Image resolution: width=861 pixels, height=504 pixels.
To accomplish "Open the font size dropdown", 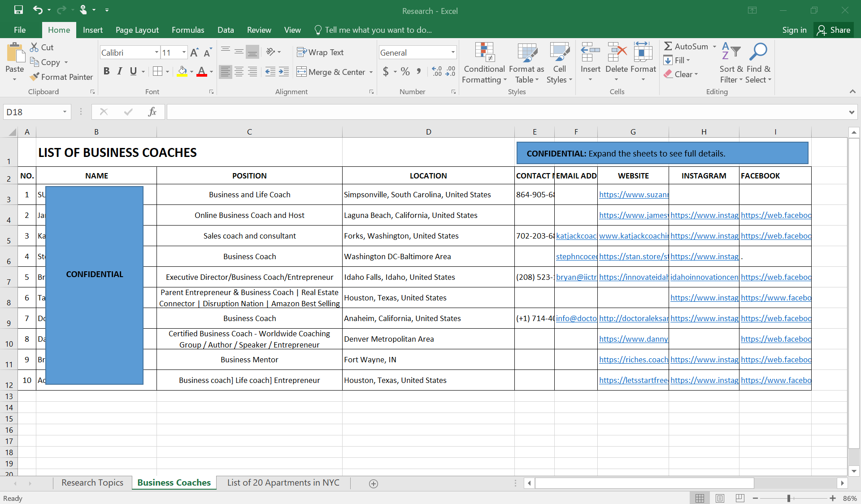I will pyautogui.click(x=184, y=52).
